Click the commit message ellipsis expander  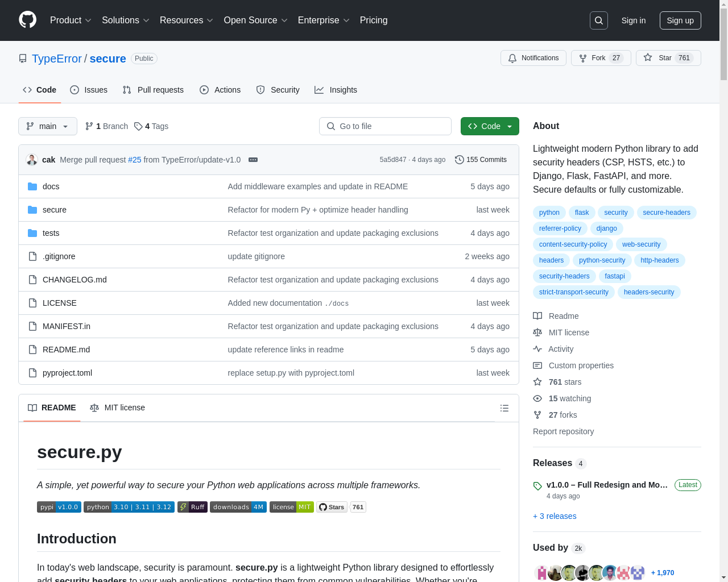(253, 160)
